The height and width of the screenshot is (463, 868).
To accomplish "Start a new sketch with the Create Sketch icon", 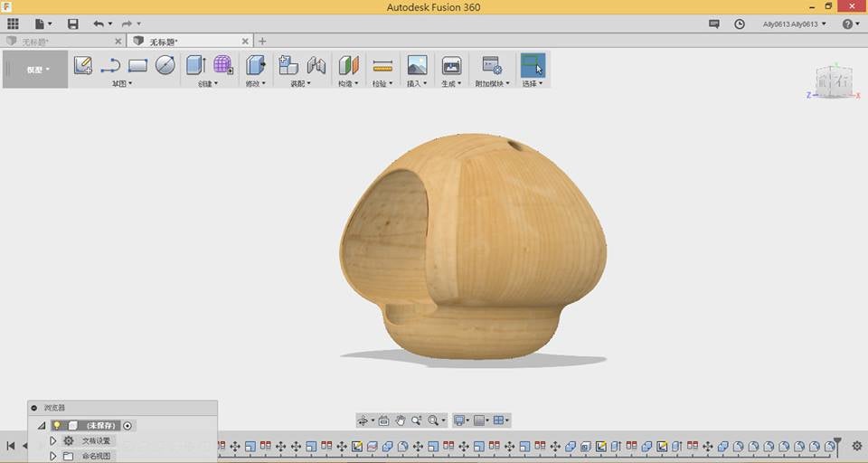I will point(83,65).
